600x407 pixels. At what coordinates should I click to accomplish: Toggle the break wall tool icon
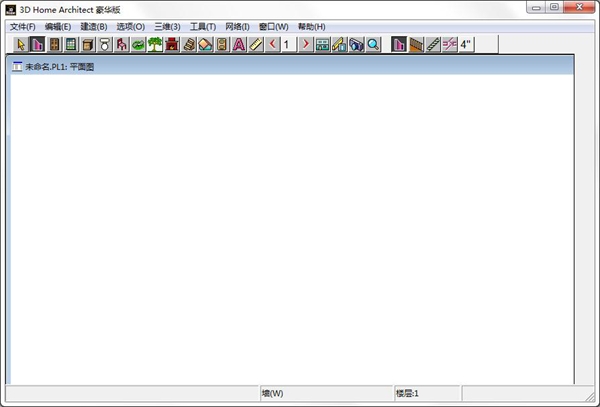[449, 44]
